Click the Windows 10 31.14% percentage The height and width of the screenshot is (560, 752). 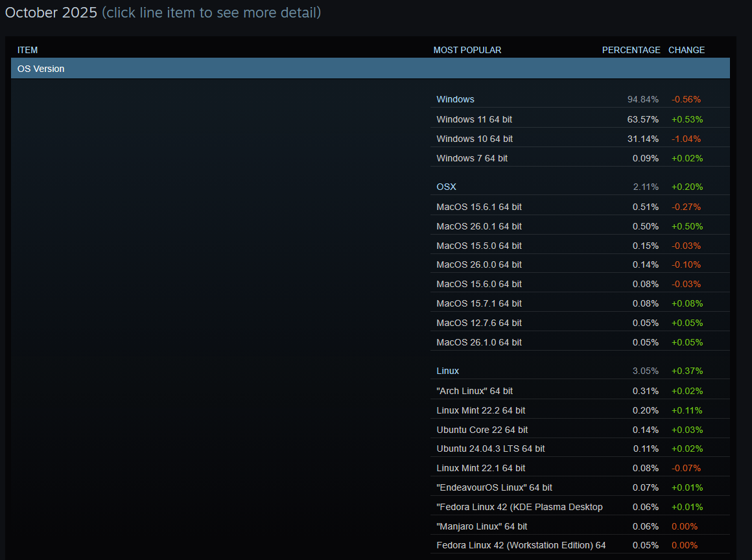point(642,139)
